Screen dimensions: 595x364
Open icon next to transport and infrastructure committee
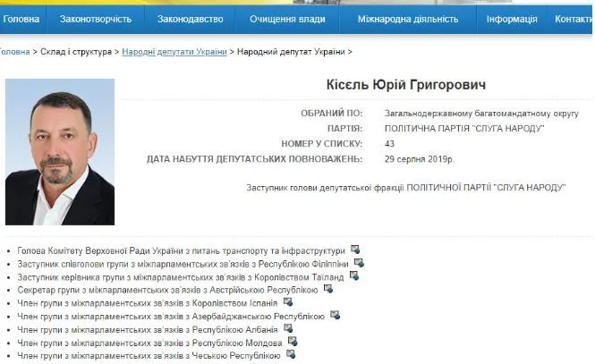point(355,250)
